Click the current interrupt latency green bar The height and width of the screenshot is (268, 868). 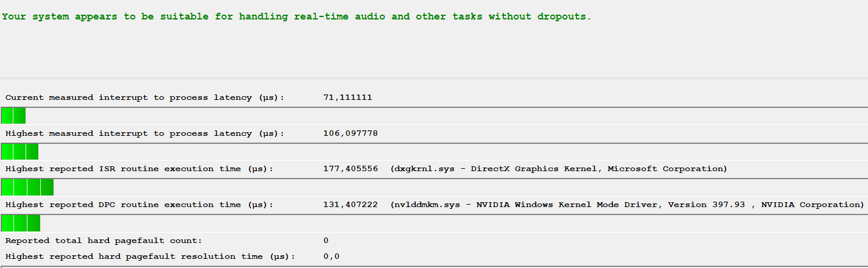click(13, 115)
